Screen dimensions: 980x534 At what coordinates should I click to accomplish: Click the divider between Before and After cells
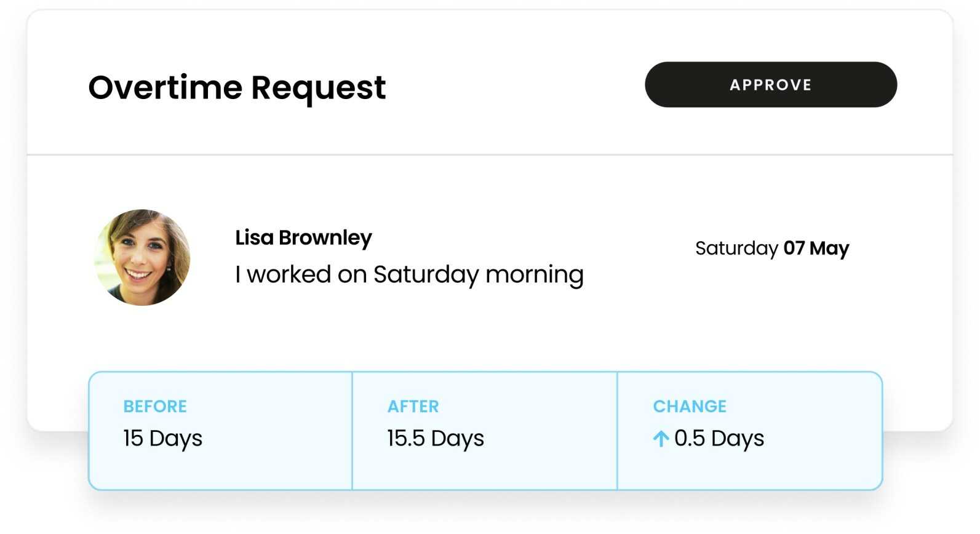352,431
